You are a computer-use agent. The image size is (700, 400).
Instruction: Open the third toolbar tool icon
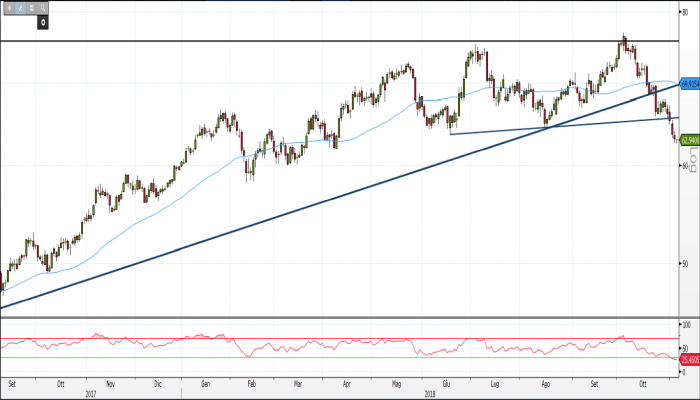tap(32, 7)
